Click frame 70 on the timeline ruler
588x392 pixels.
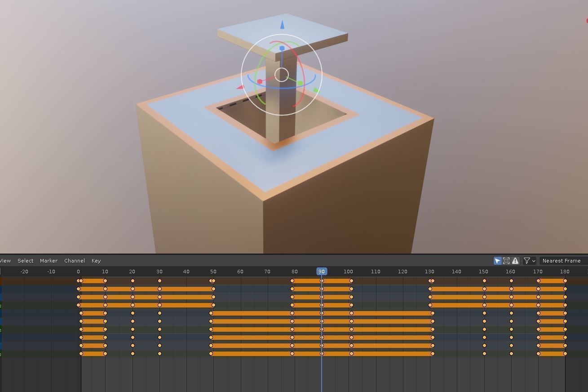(x=267, y=272)
